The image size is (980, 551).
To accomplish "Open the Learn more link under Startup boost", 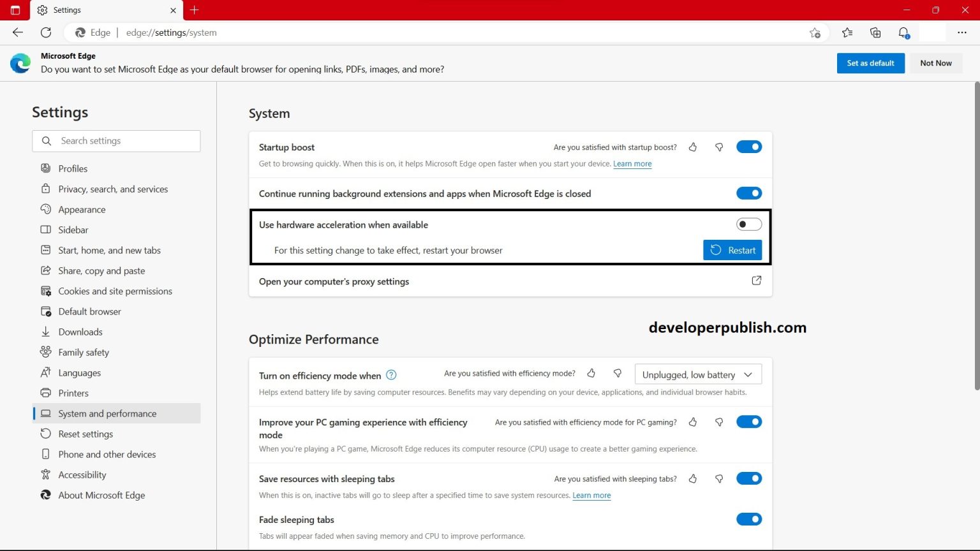I will pyautogui.click(x=632, y=164).
